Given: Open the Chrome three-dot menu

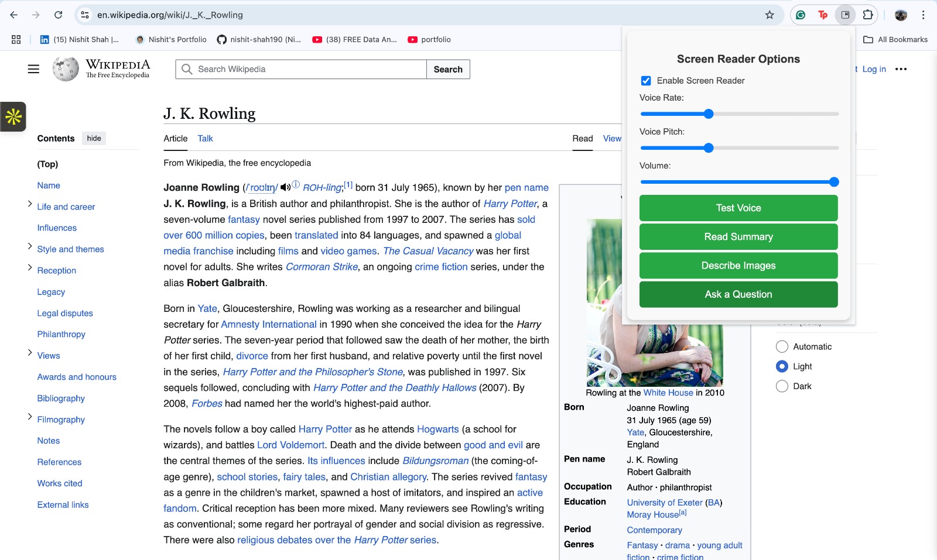Looking at the screenshot, I should (x=923, y=15).
